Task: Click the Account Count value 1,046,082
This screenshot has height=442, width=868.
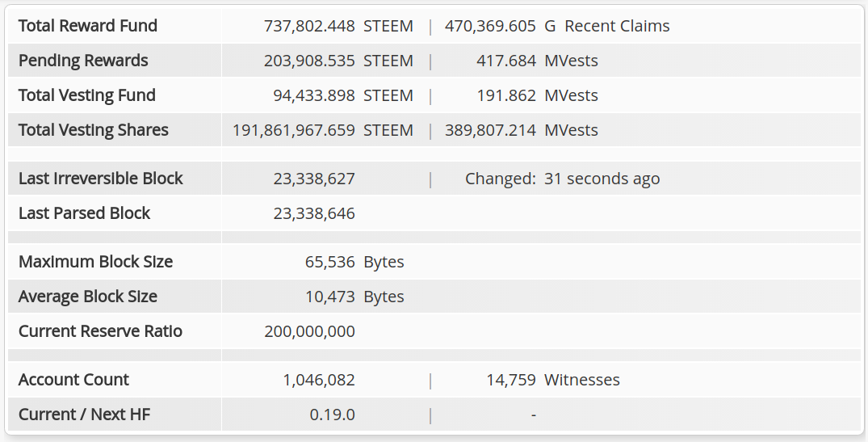Action: (319, 380)
